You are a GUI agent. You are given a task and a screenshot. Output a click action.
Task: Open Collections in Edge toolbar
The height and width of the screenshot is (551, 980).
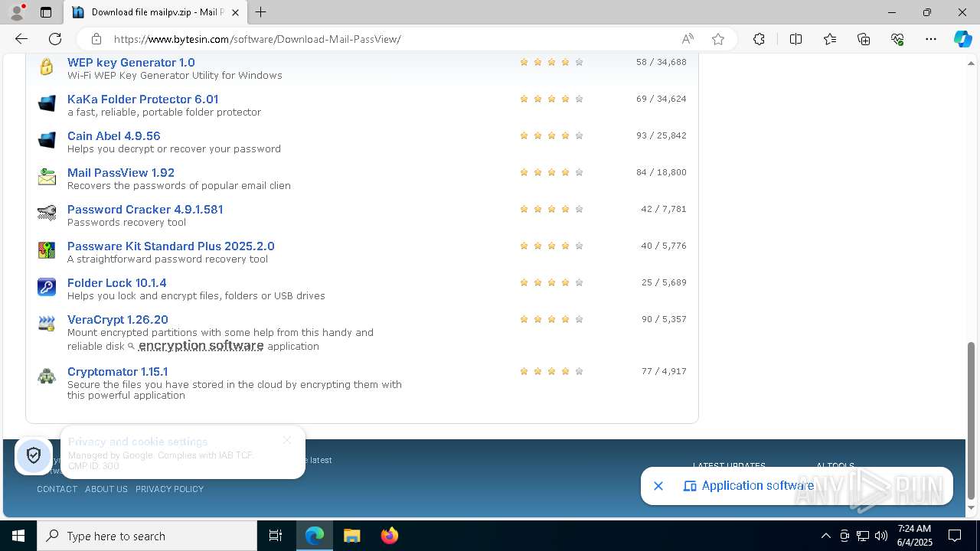point(864,39)
